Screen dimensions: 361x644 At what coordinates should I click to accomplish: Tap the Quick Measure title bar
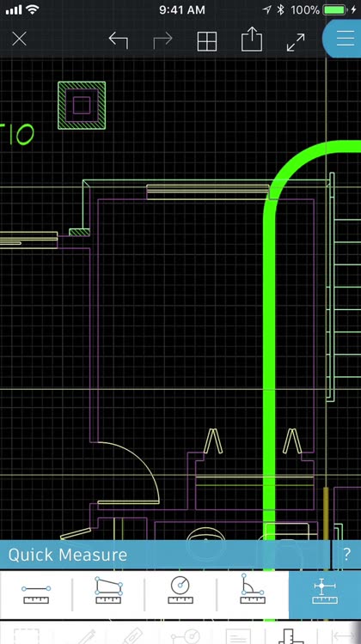pyautogui.click(x=165, y=555)
